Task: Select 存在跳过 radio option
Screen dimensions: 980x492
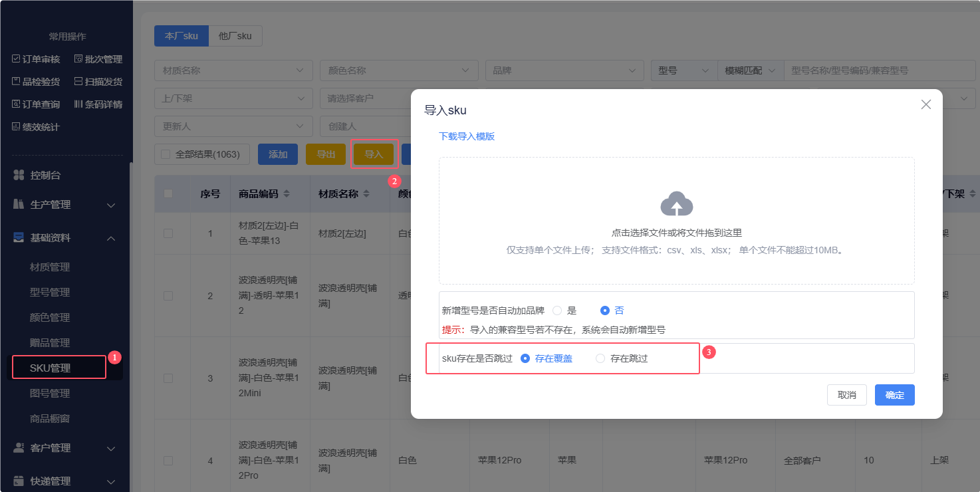Action: [x=600, y=358]
